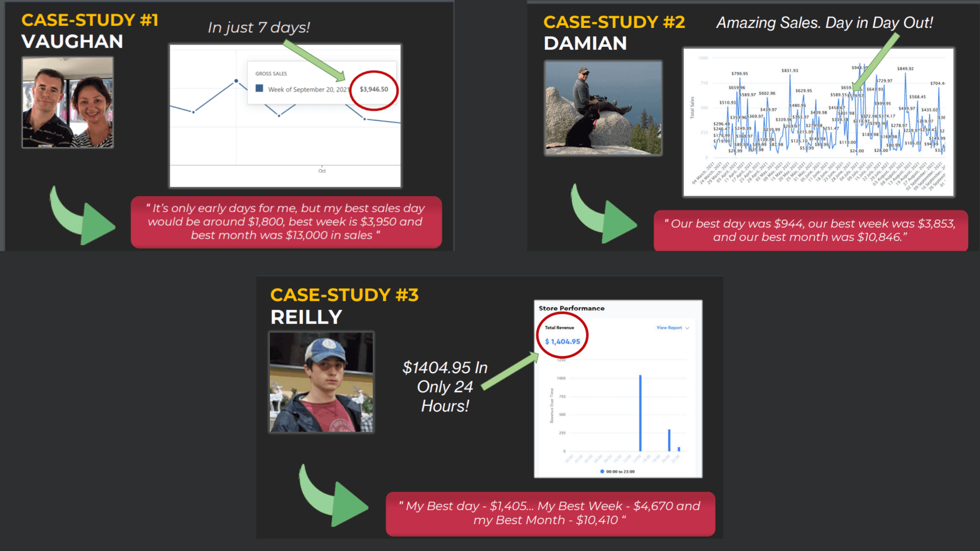Viewport: 980px width, 551px height.
Task: Click the GROSS SALES tooltip label
Action: [271, 73]
